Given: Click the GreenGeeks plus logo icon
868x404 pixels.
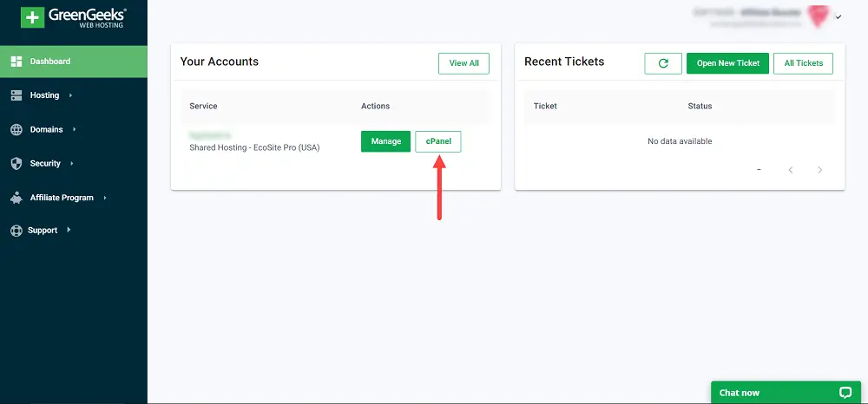Looking at the screenshot, I should (x=32, y=17).
